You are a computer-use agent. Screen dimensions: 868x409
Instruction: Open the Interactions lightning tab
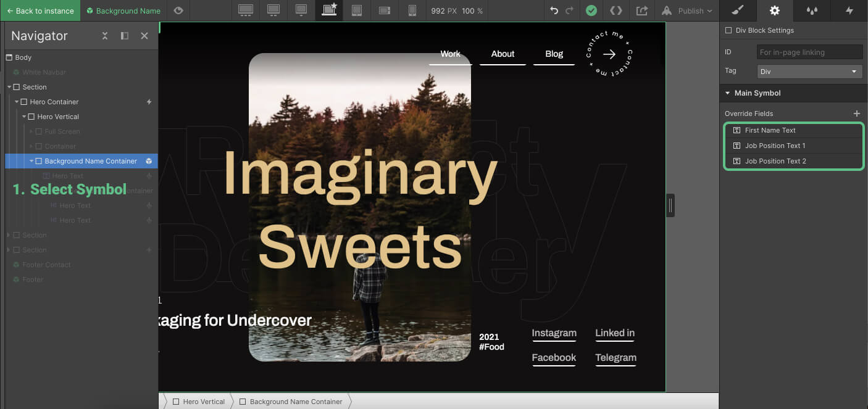849,10
